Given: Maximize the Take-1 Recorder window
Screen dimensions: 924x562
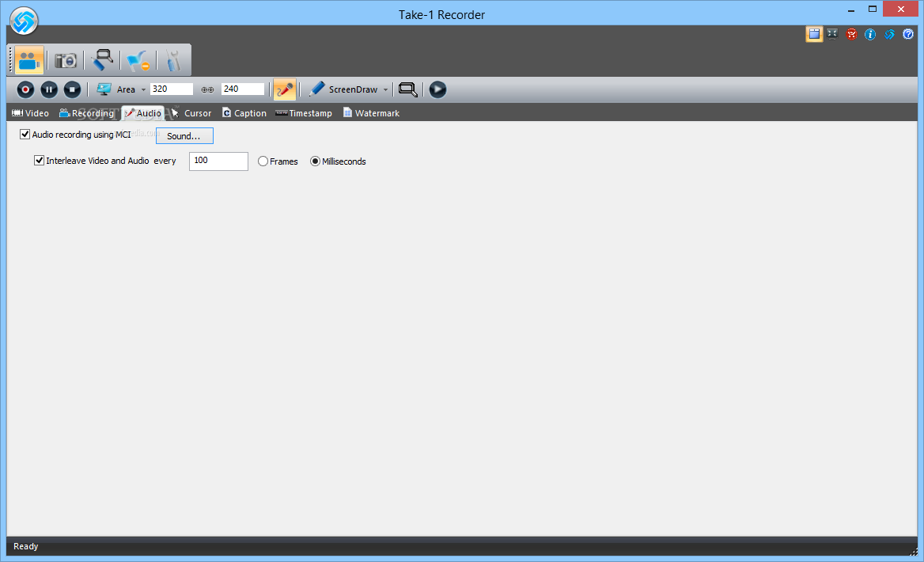Looking at the screenshot, I should 873,9.
